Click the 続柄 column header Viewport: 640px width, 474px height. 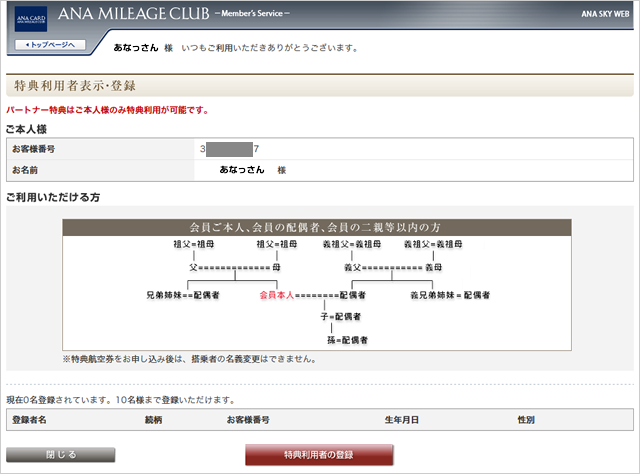pos(153,420)
